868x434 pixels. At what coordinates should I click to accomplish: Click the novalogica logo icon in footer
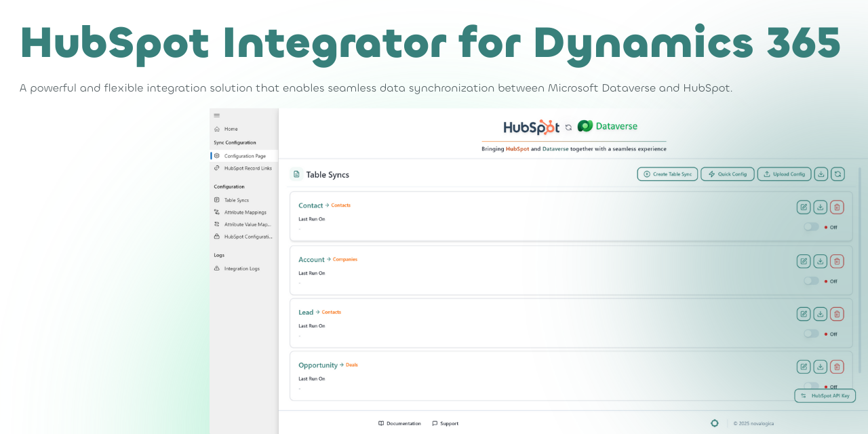pos(714,423)
